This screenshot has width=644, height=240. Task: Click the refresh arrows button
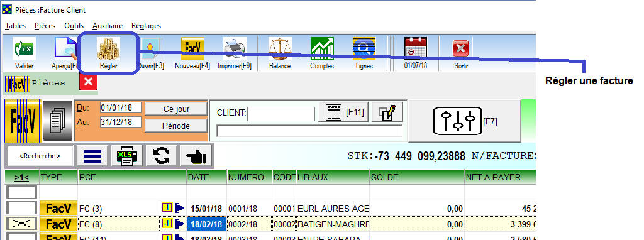coord(162,156)
